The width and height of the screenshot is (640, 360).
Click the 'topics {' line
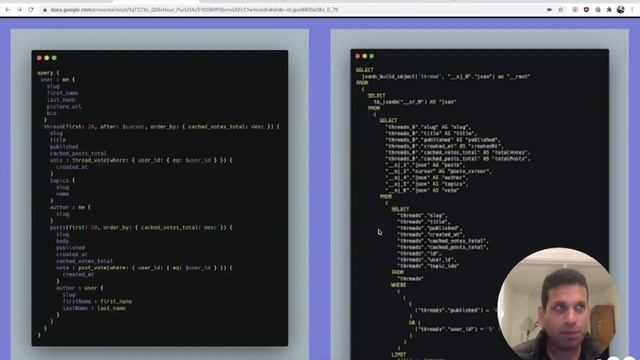62,180
